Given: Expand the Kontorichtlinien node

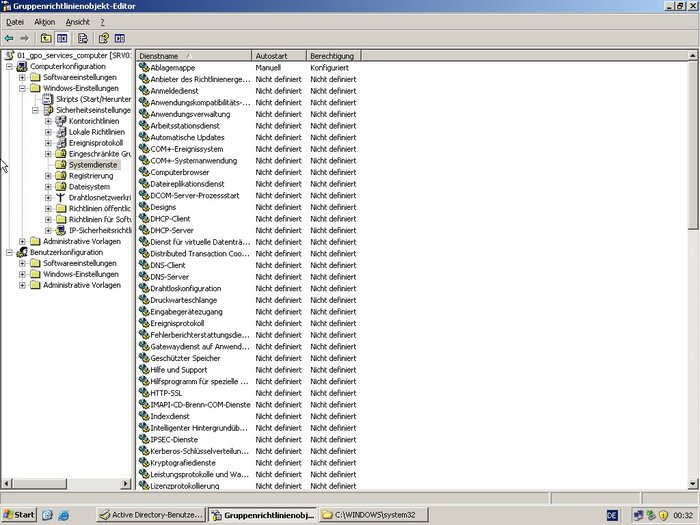Looking at the screenshot, I should (x=48, y=121).
